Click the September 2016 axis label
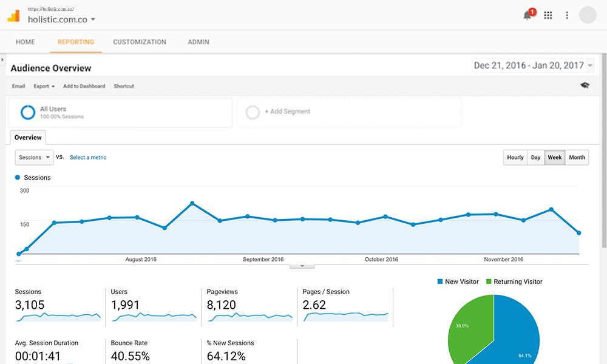Viewport: 607px width, 364px height. tap(263, 260)
